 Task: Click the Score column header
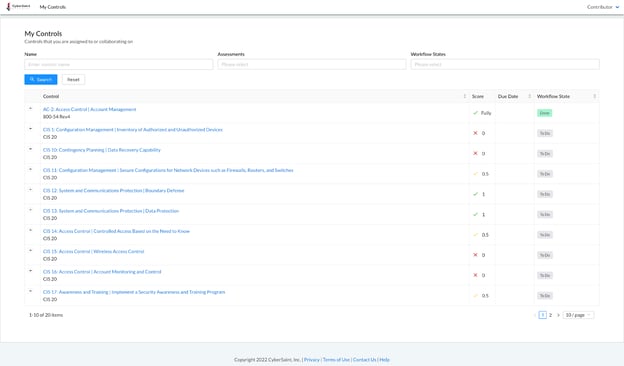tap(478, 96)
